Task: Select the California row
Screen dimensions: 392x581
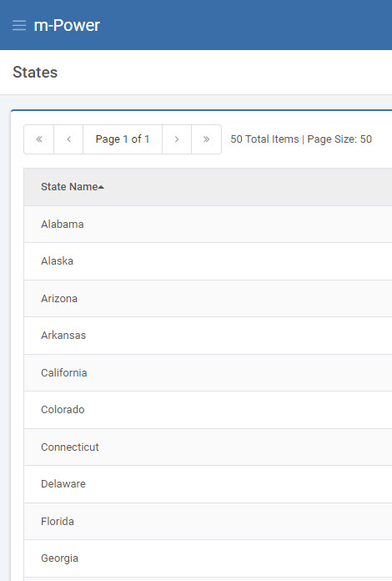Action: [x=208, y=373]
